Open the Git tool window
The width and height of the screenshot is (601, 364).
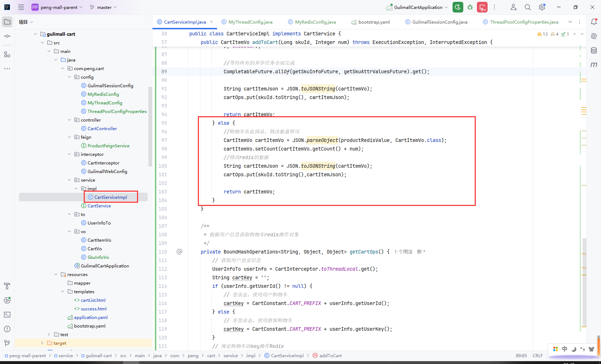pos(7,343)
